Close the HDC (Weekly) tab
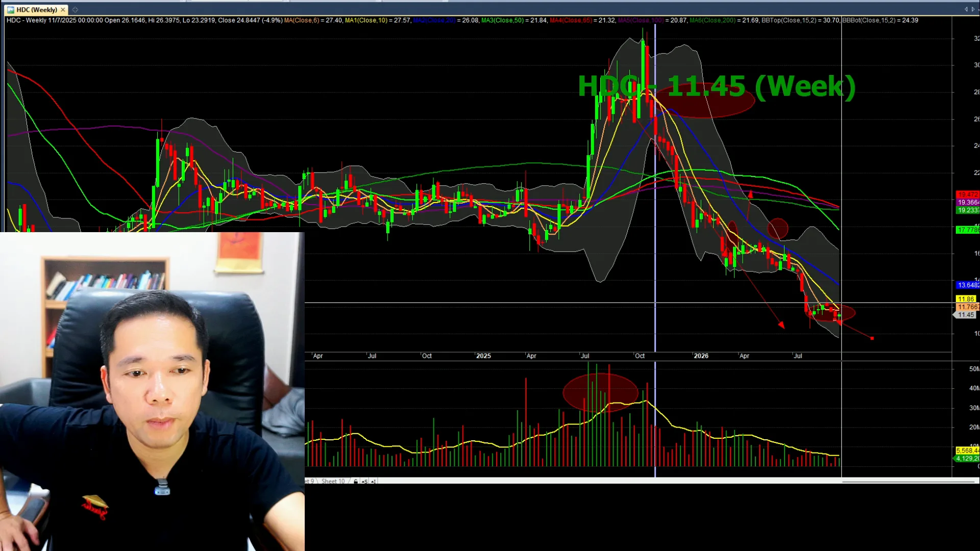Image resolution: width=980 pixels, height=551 pixels. [x=63, y=10]
